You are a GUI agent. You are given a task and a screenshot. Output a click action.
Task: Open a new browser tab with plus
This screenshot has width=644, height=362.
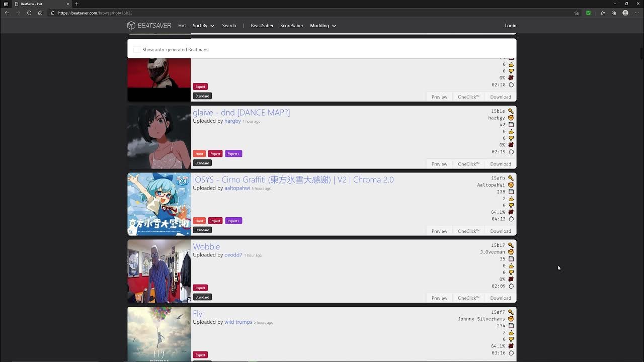point(76,4)
